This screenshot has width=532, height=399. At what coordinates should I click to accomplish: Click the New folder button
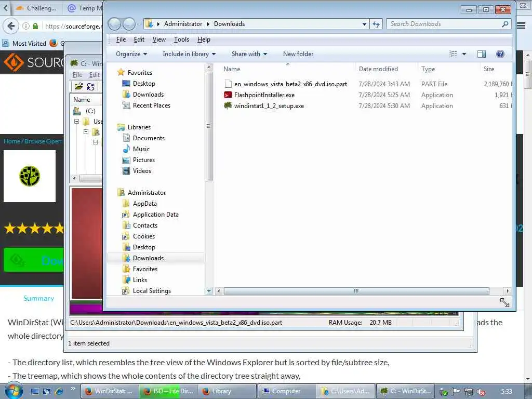click(x=298, y=54)
